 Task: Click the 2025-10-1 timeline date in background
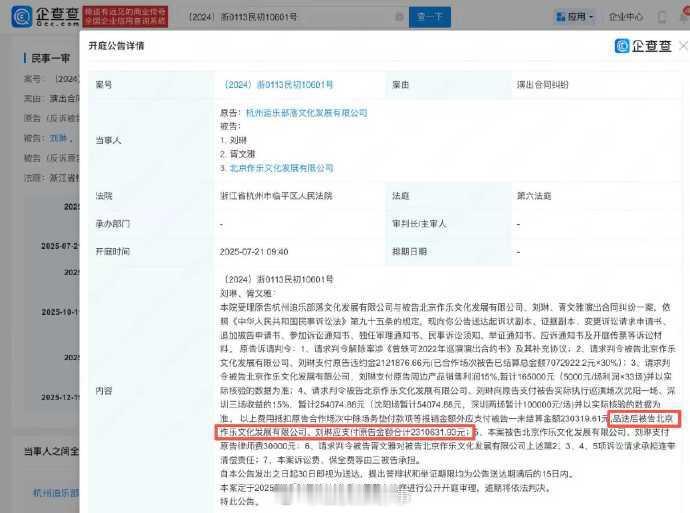coord(60,312)
